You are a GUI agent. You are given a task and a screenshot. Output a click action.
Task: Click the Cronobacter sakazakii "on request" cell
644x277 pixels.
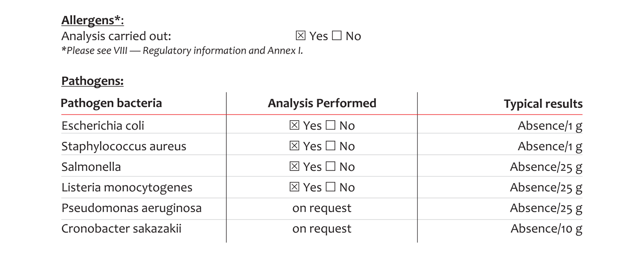click(322, 229)
